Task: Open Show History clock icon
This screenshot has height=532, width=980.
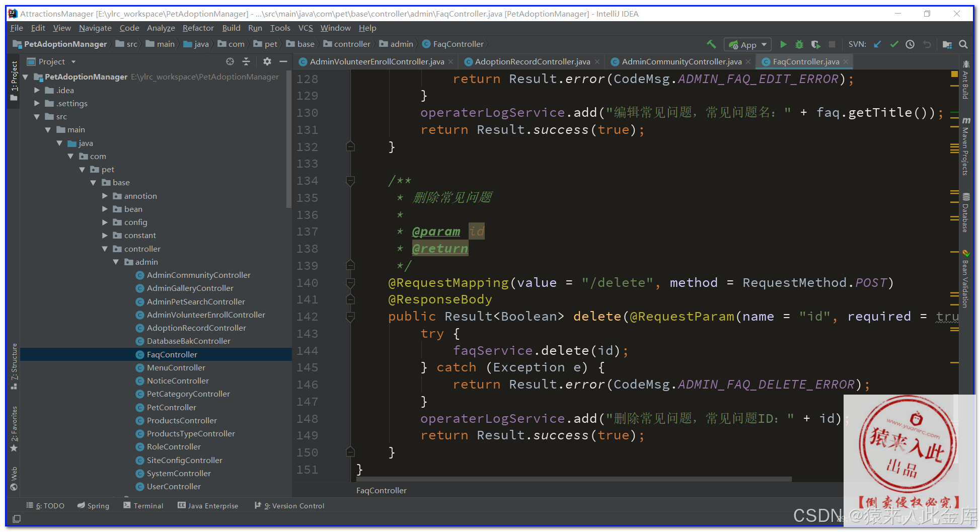Action: [910, 44]
